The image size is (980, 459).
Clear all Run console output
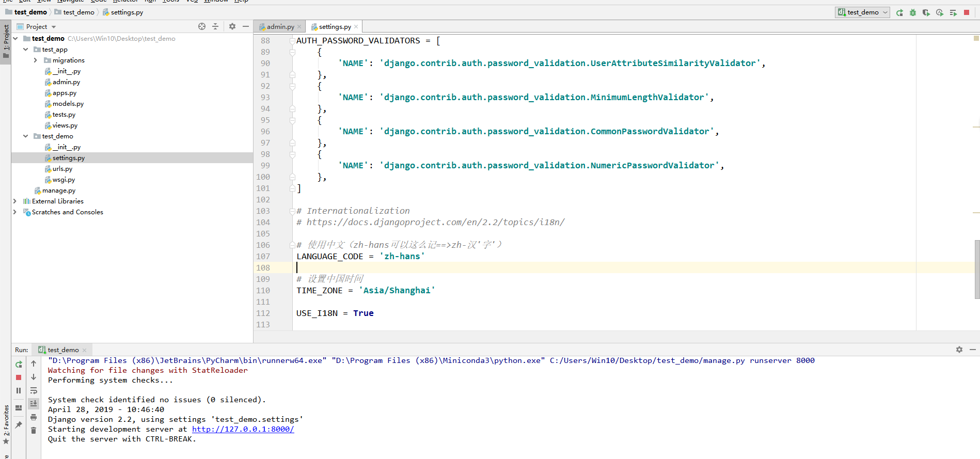click(34, 431)
